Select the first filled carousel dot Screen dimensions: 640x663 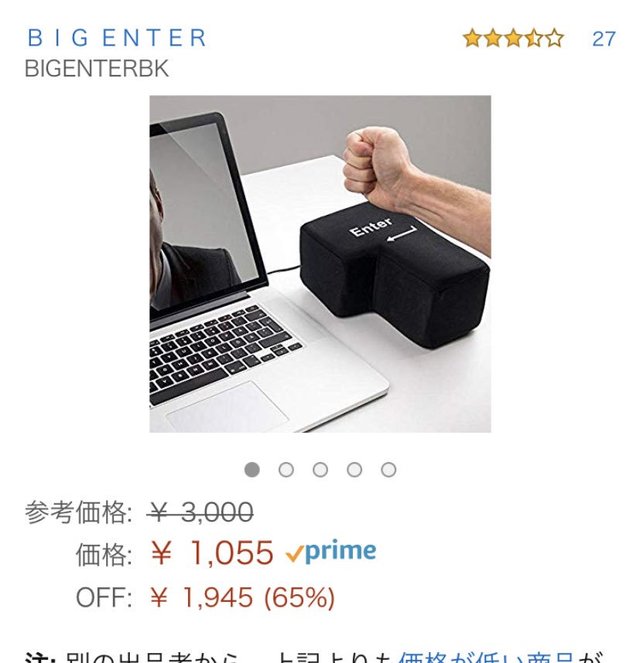click(252, 469)
